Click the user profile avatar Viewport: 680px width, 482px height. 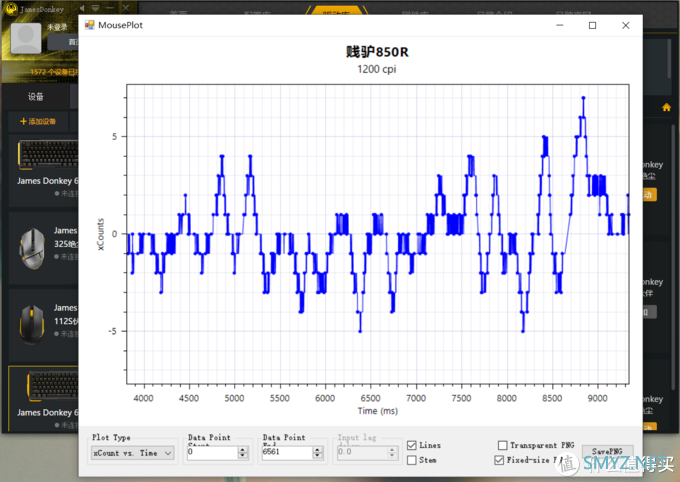pos(26,37)
